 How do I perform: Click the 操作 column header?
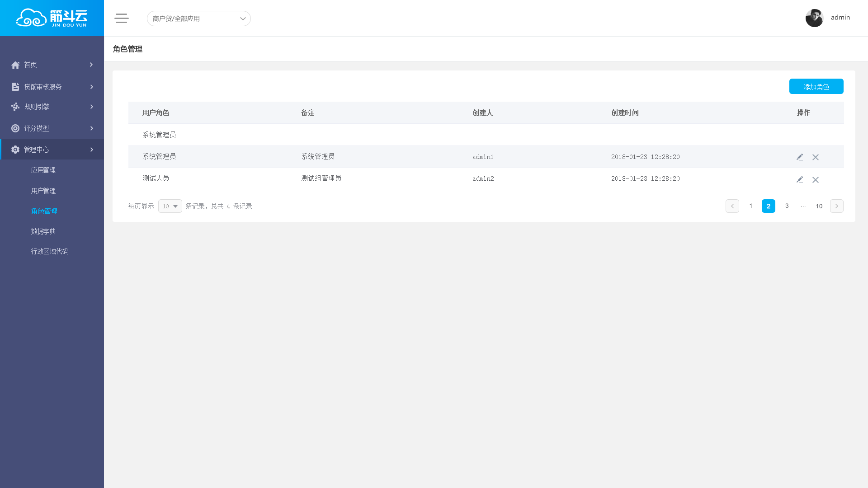coord(803,113)
